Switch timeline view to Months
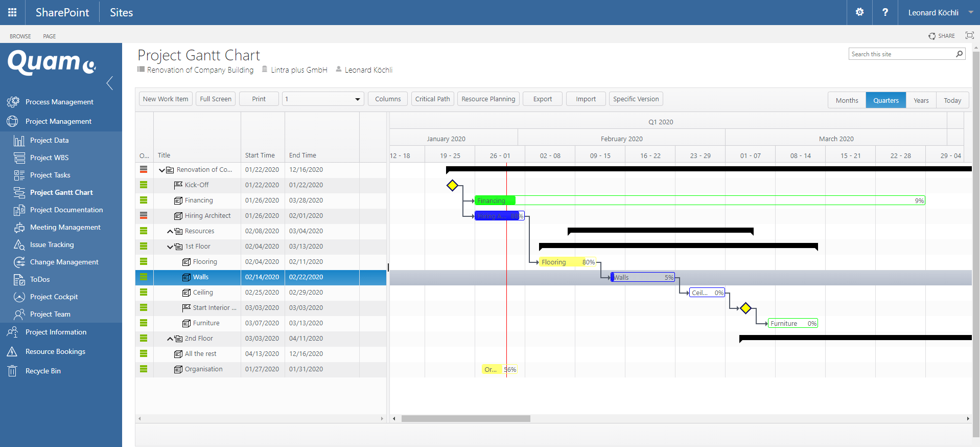Viewport: 980px width, 447px height. tap(847, 100)
